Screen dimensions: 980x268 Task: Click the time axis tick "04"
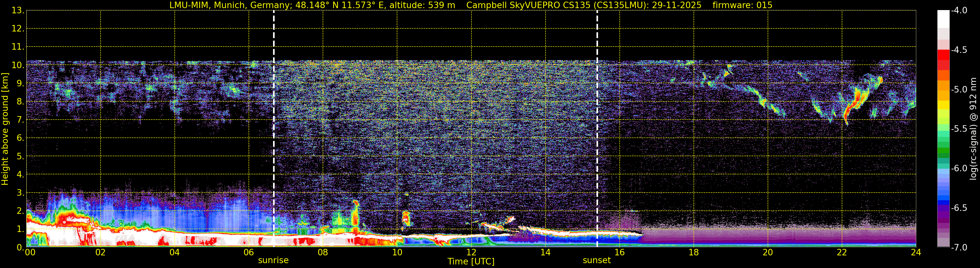point(175,252)
